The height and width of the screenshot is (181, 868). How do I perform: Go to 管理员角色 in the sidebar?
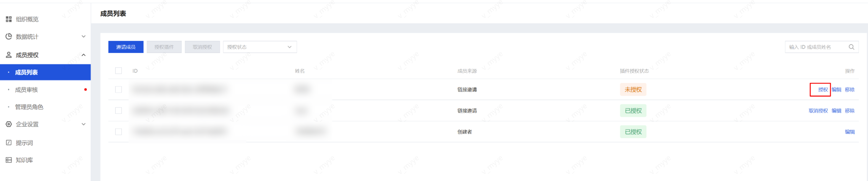[x=29, y=107]
